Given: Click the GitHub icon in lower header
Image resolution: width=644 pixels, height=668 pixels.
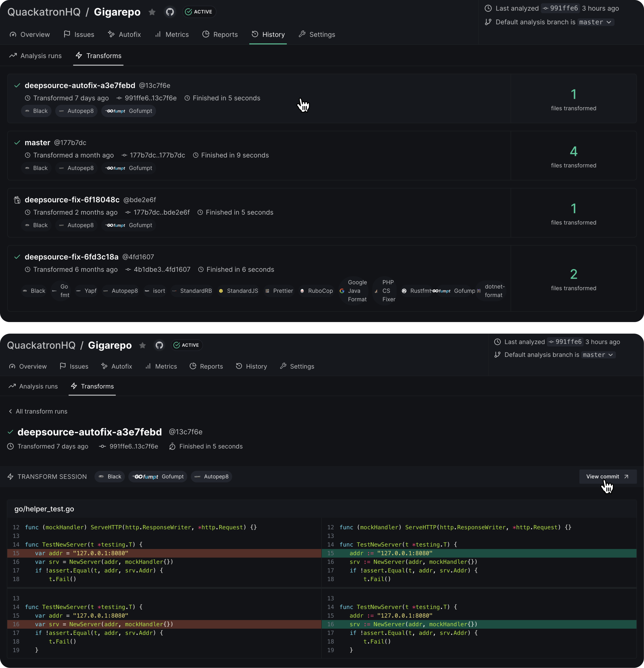Looking at the screenshot, I should coord(159,345).
